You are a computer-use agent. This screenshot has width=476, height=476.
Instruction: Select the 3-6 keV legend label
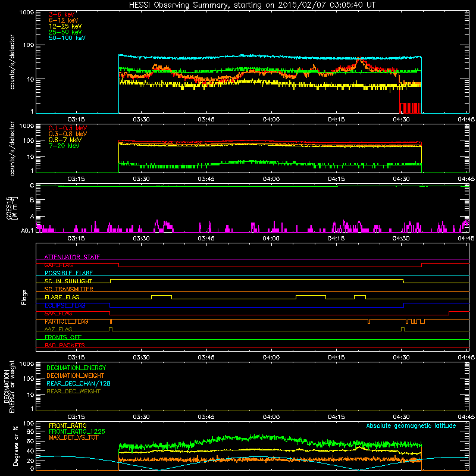[x=62, y=14]
